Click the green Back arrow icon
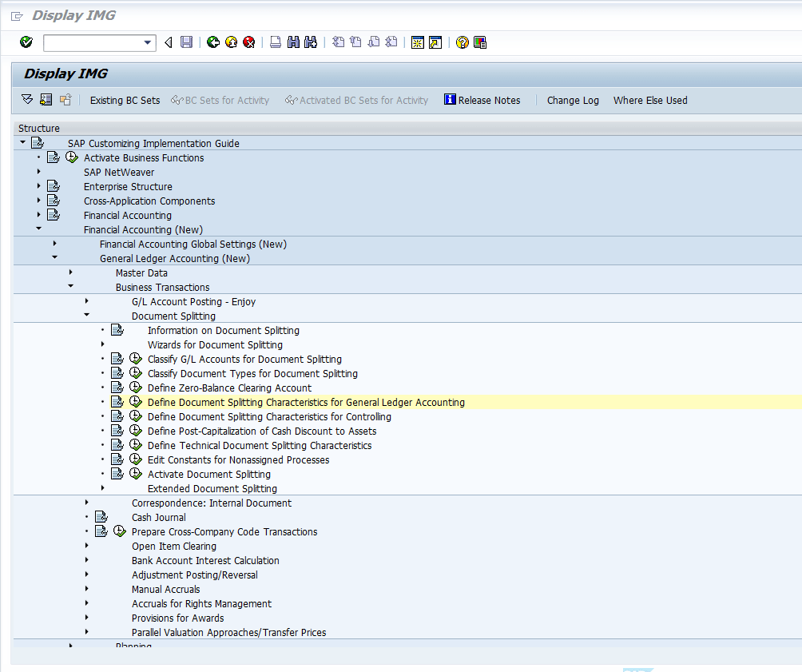The height and width of the screenshot is (672, 802). (x=212, y=42)
